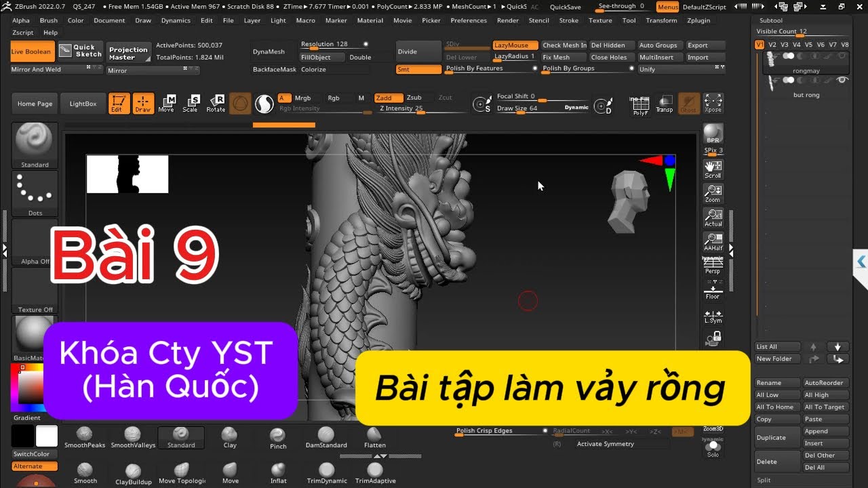Click the Xpose icon
The height and width of the screenshot is (488, 868).
[713, 103]
